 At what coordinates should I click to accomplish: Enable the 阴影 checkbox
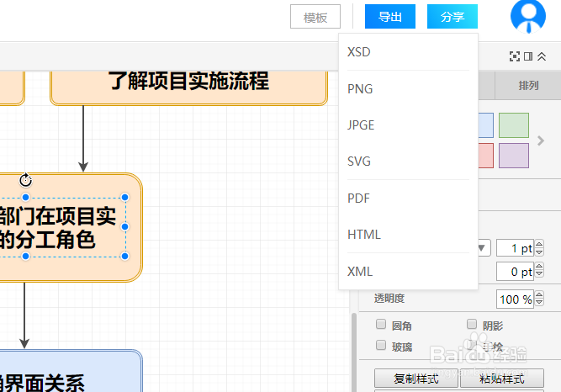coord(472,325)
